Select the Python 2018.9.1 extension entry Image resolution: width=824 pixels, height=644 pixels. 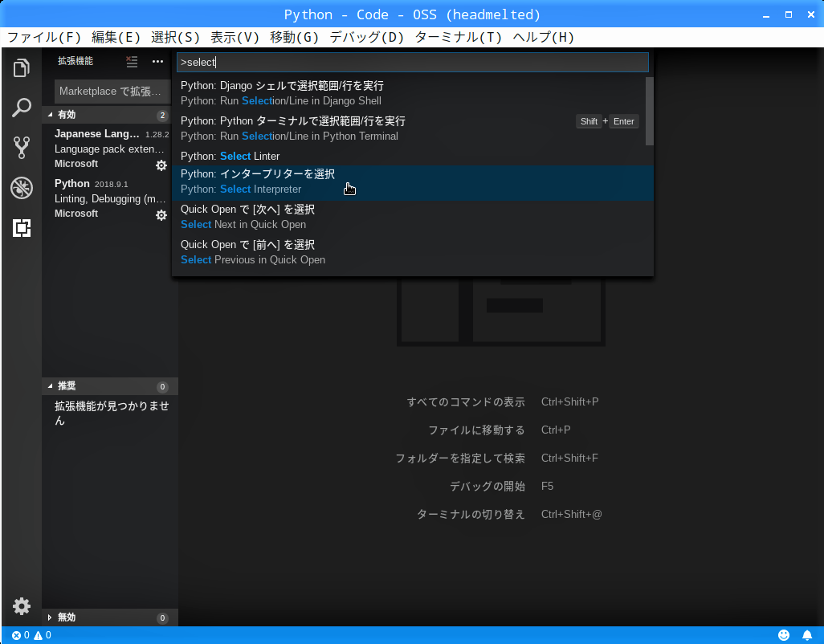110,198
